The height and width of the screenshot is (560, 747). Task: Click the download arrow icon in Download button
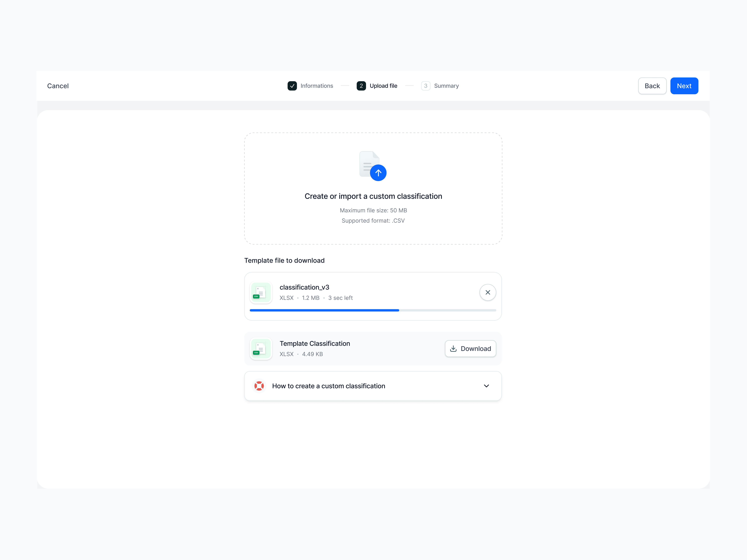click(453, 349)
